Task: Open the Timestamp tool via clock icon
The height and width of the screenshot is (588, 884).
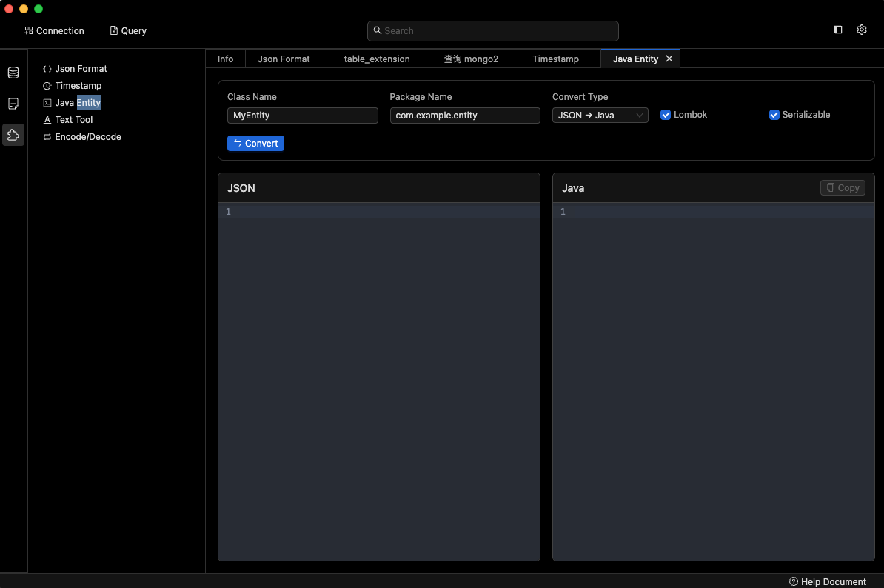Action: tap(46, 85)
